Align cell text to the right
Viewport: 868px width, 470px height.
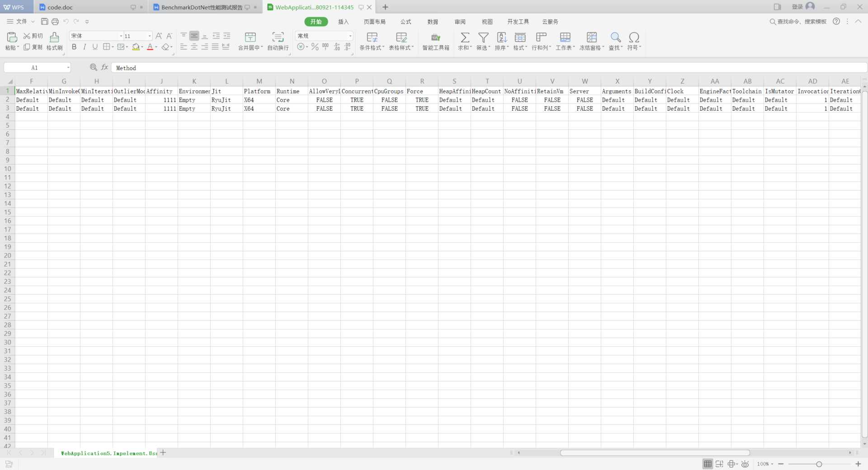pyautogui.click(x=205, y=47)
